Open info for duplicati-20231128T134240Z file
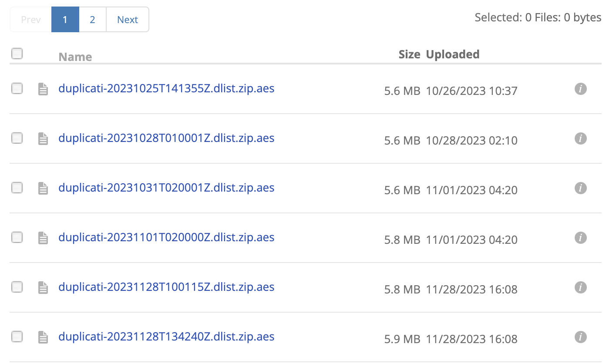The width and height of the screenshot is (606, 364). (580, 337)
